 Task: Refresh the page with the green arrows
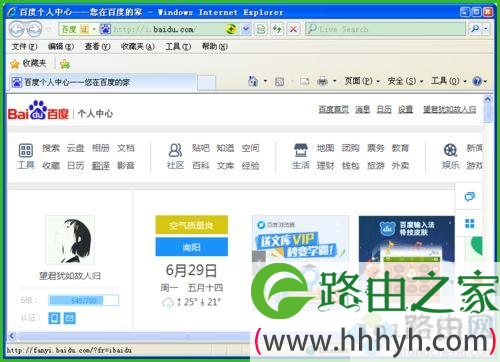pos(277,29)
